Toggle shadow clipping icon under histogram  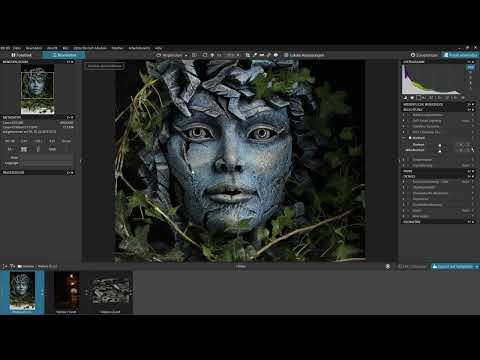[406, 98]
